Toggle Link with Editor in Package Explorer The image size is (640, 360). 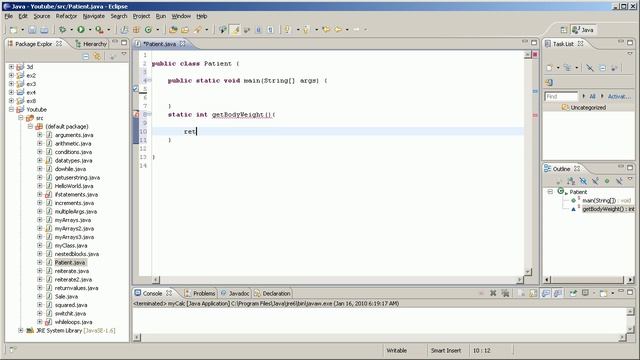pos(98,56)
